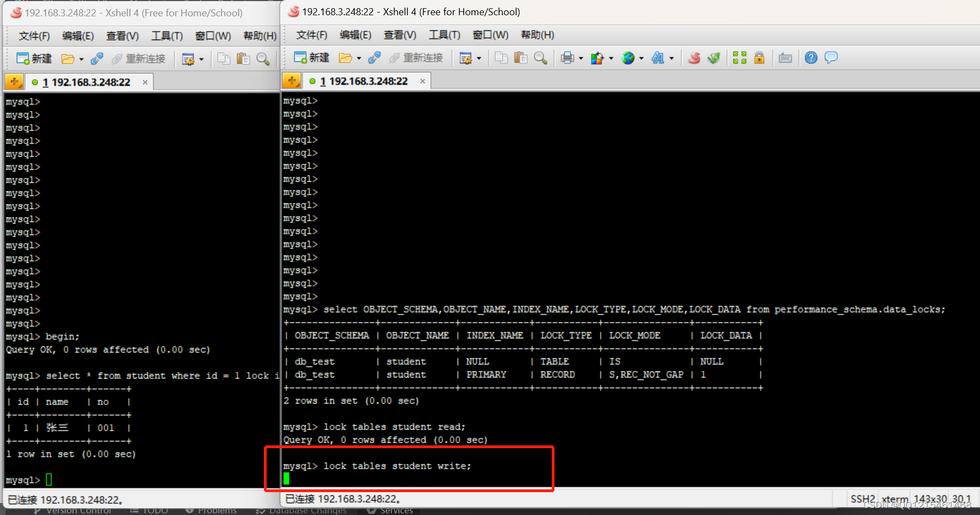Viewport: 980px width, 515px height.
Task: Click 新建 (New) in the right Xshell window
Action: [312, 58]
